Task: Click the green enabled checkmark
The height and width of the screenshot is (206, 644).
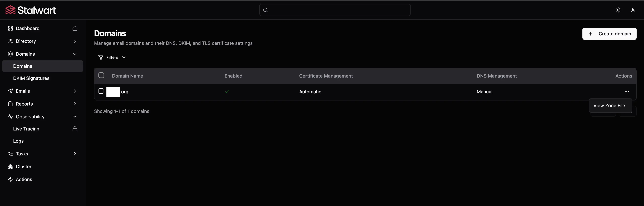Action: 227,92
